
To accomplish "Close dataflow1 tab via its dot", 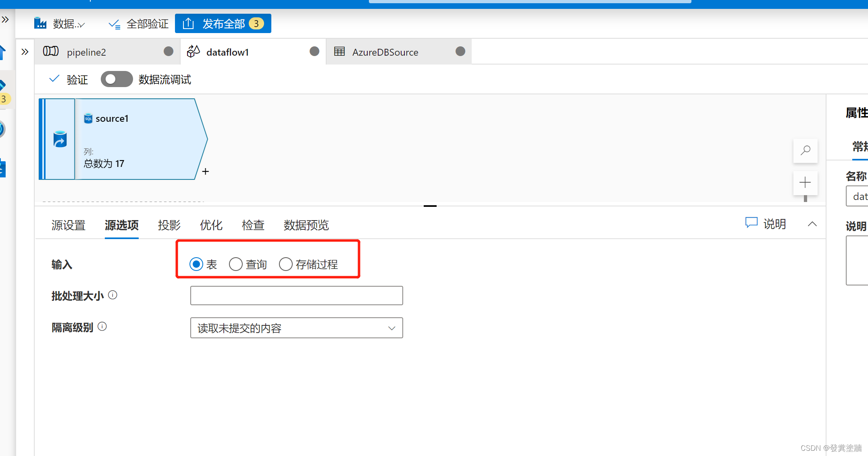I will [x=314, y=51].
